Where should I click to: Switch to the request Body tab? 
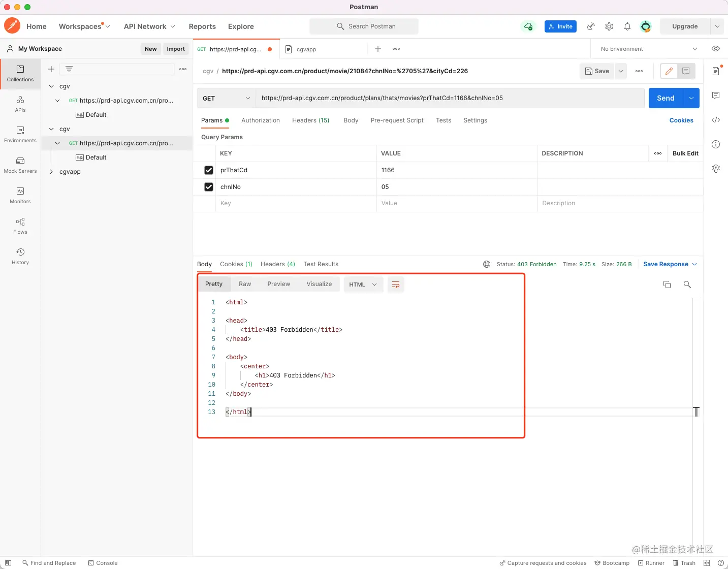coord(351,120)
